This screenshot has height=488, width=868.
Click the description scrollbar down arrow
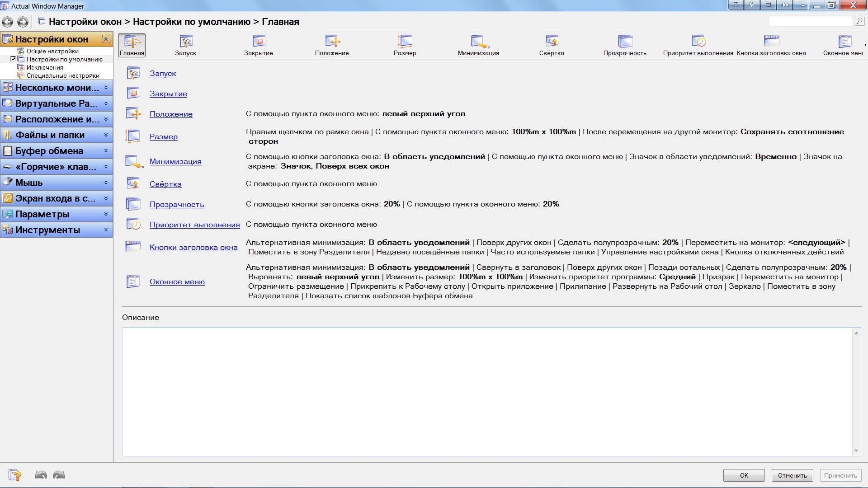[856, 450]
